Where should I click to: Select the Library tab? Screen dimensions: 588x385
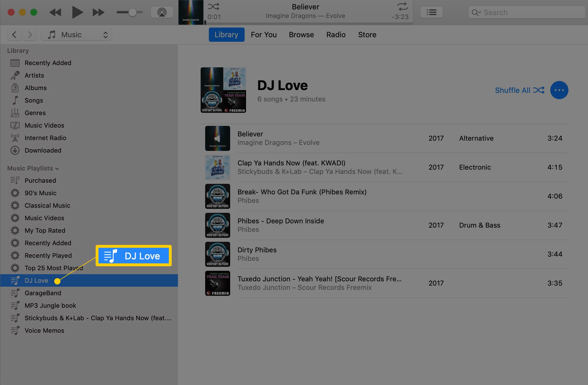click(226, 34)
